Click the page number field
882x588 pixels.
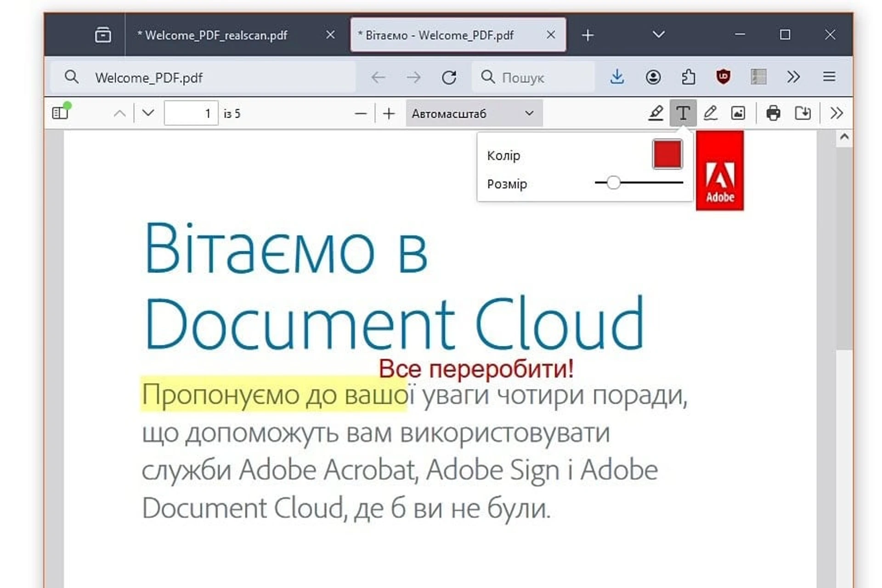(x=191, y=113)
